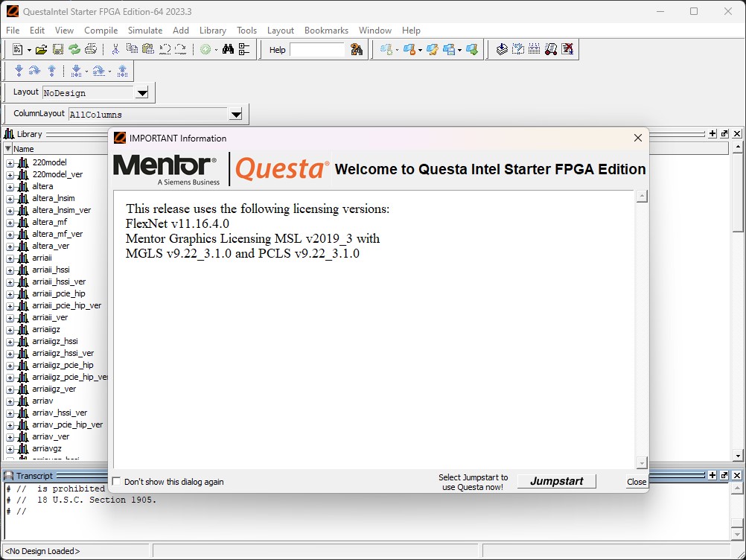
Task: Click the Simulate toolbar icon
Action: [x=550, y=49]
